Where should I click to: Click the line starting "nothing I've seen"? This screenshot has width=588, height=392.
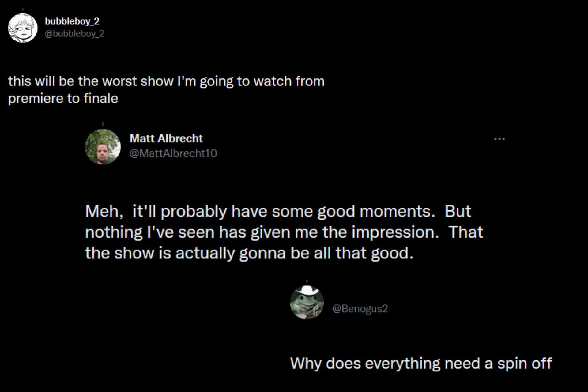point(284,232)
